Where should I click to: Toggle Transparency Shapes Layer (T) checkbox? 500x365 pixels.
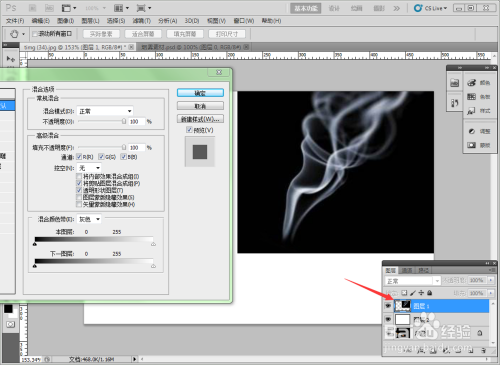click(x=79, y=190)
